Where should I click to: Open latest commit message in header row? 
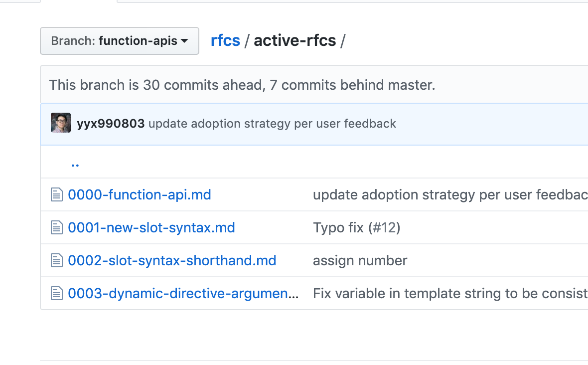(272, 124)
